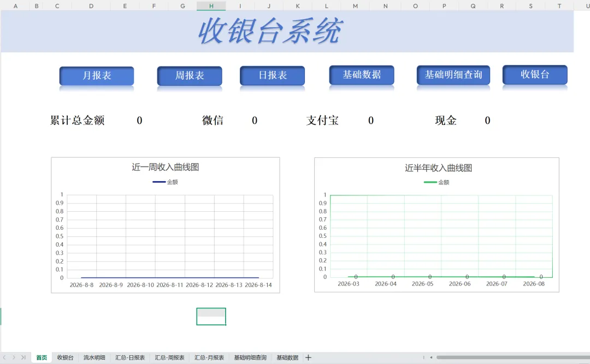The image size is (590, 364).
Task: Go to previous sheet tab arrow
Action: [4, 357]
